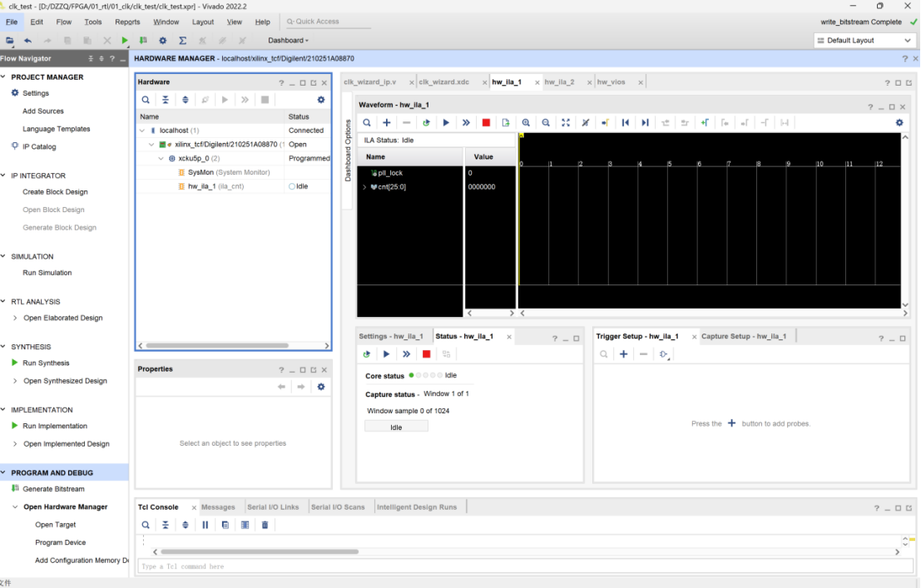Open Hardware panel settings gear

click(320, 100)
